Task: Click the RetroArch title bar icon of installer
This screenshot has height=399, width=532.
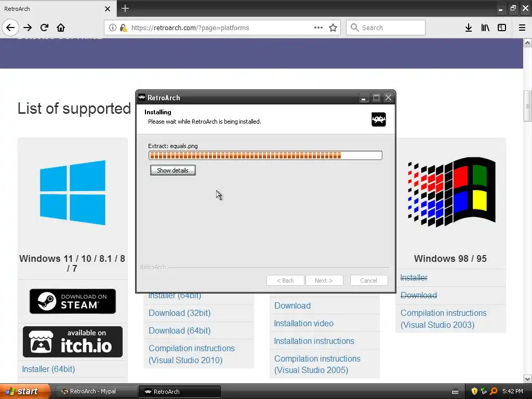Action: [x=142, y=97]
